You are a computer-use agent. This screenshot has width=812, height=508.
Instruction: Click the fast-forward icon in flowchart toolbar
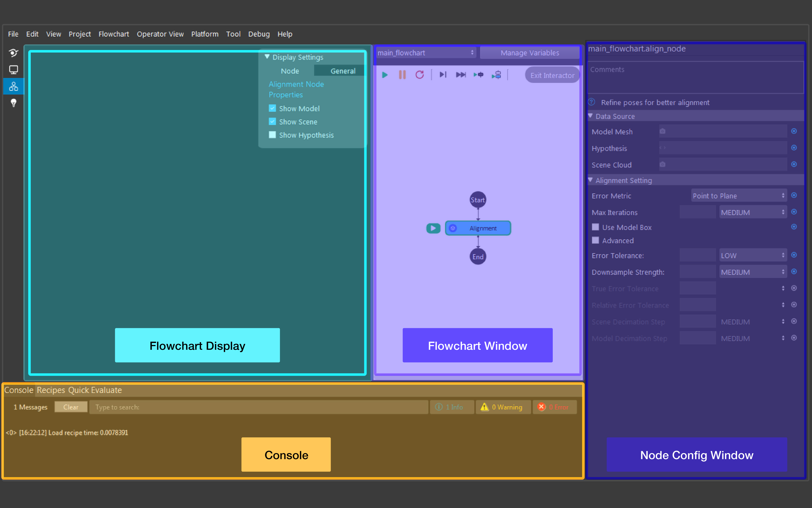[x=461, y=75]
